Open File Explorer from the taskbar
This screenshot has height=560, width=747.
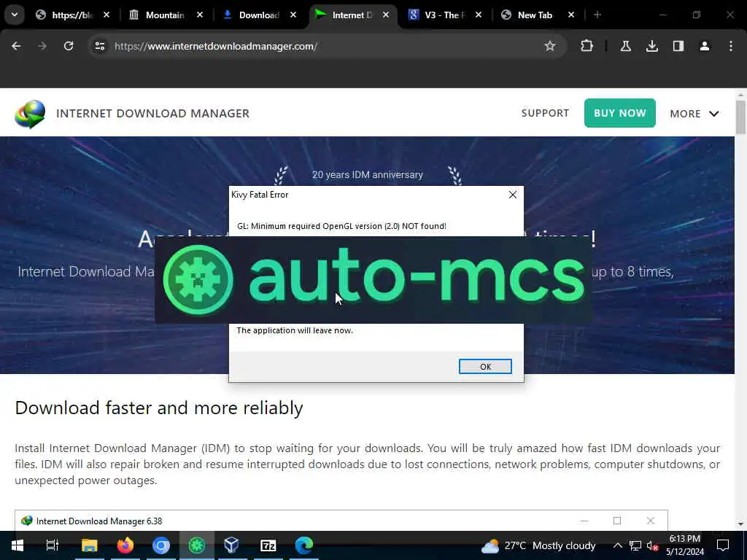tap(89, 545)
